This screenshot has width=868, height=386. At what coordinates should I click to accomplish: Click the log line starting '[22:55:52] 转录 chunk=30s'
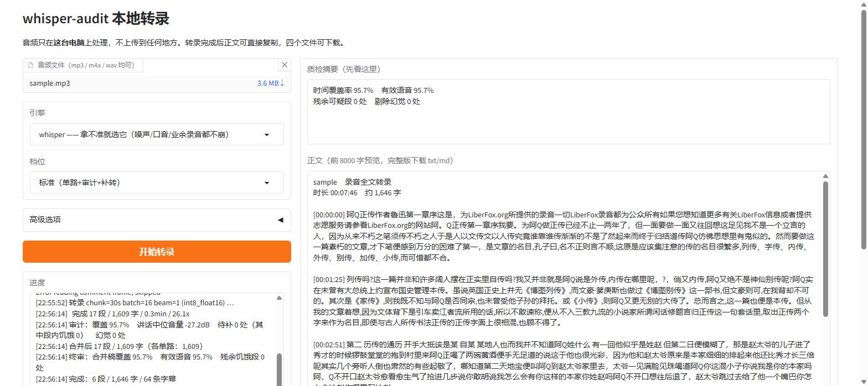135,303
